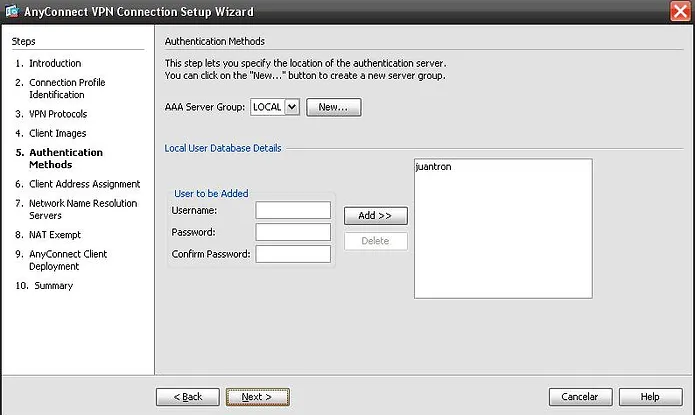Go back with the < Back button
The height and width of the screenshot is (415, 695).
[x=187, y=397]
